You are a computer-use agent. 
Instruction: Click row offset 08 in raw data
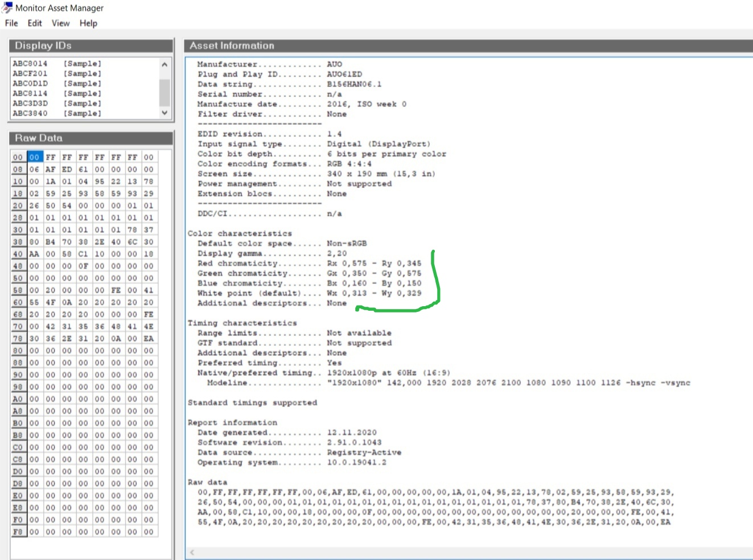point(18,170)
